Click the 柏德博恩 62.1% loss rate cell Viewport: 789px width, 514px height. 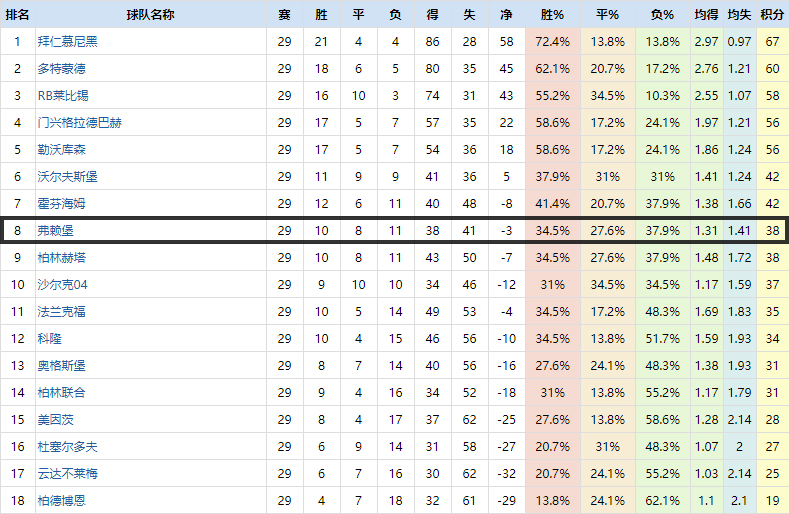pos(662,500)
